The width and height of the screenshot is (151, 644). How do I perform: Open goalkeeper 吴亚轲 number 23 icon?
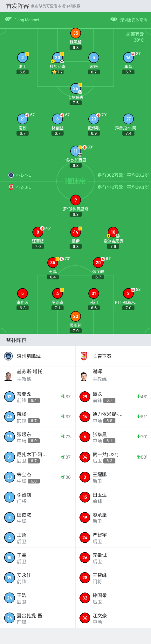click(x=76, y=316)
